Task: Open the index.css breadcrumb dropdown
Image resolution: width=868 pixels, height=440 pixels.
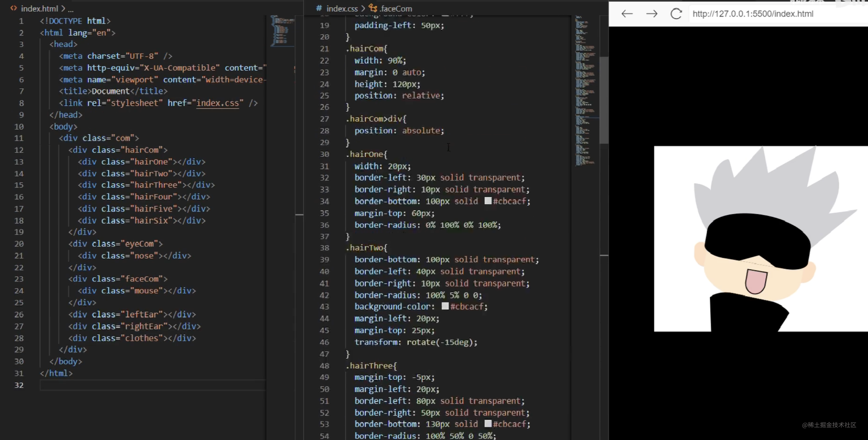Action: (342, 8)
